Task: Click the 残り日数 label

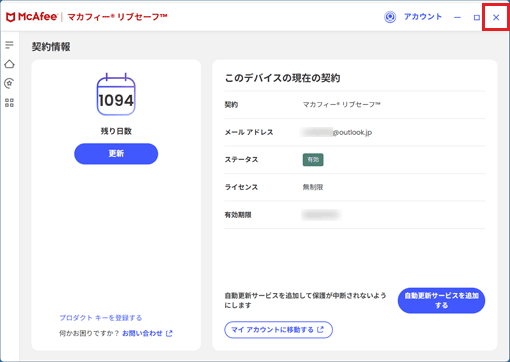Action: pyautogui.click(x=116, y=131)
